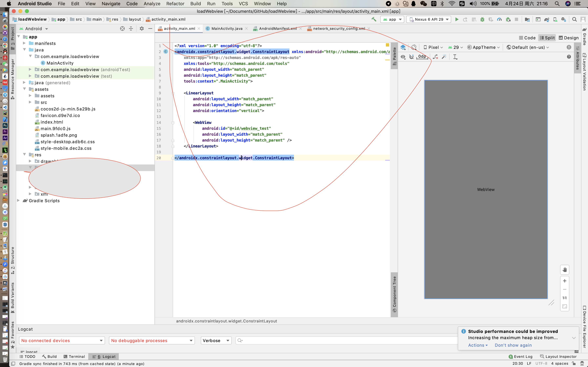The image size is (588, 367).
Task: Toggle design view options eye icon
Action: (x=403, y=57)
